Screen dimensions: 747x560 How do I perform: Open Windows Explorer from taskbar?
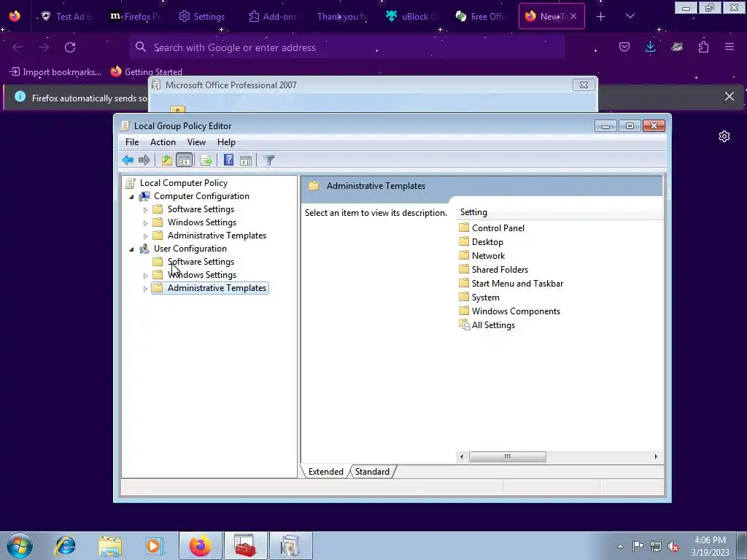click(110, 545)
